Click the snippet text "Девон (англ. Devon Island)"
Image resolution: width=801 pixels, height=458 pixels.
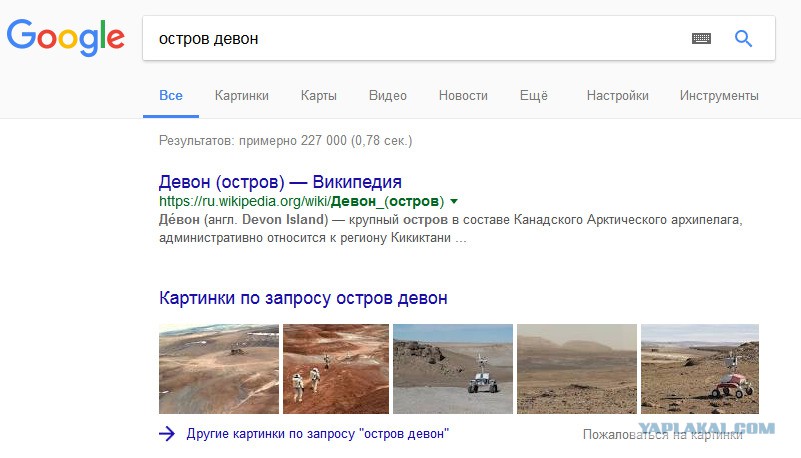click(x=243, y=220)
